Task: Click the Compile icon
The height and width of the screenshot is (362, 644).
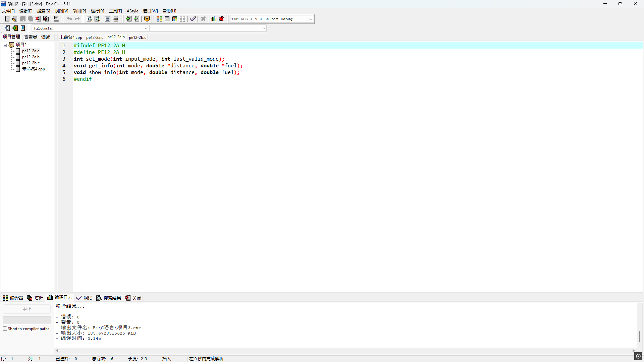Action: 159,19
